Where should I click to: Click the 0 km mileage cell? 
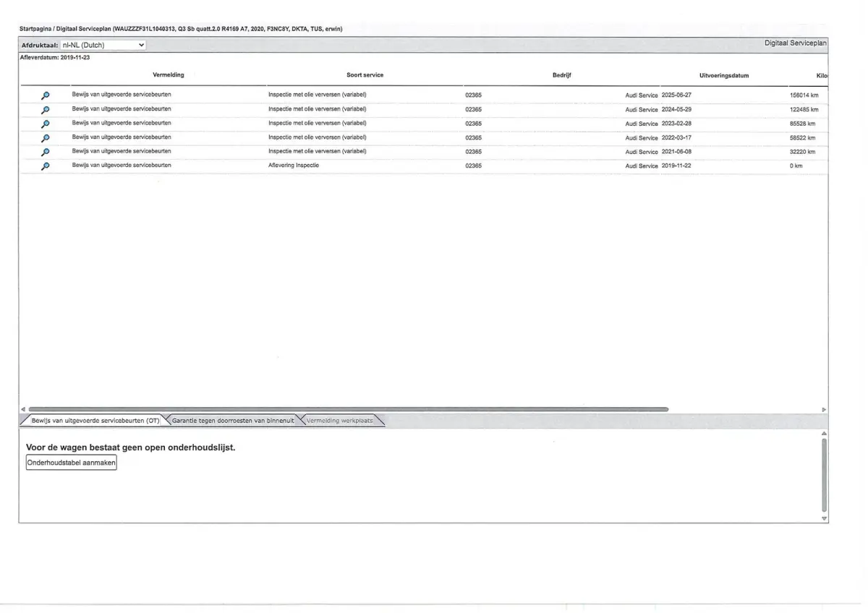tap(796, 166)
